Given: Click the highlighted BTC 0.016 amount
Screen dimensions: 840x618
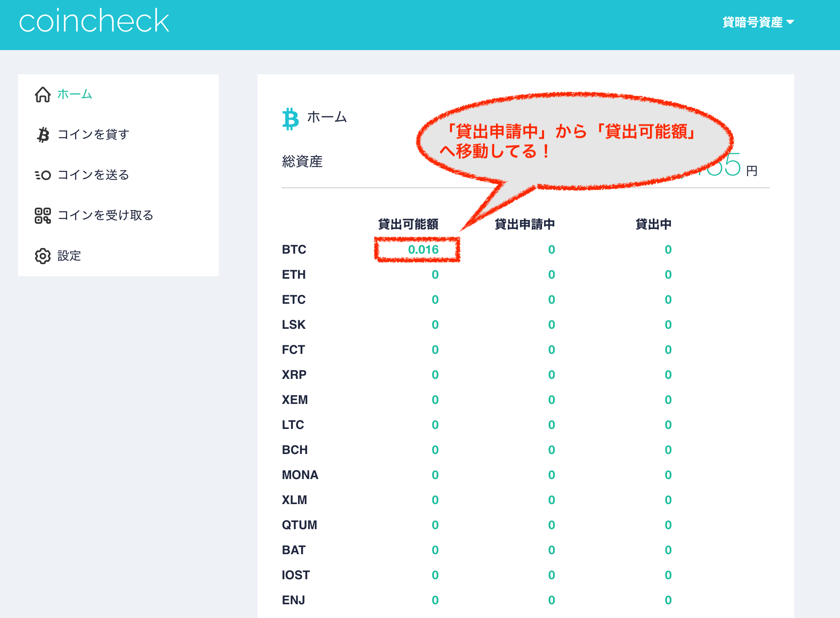Looking at the screenshot, I should point(423,249).
